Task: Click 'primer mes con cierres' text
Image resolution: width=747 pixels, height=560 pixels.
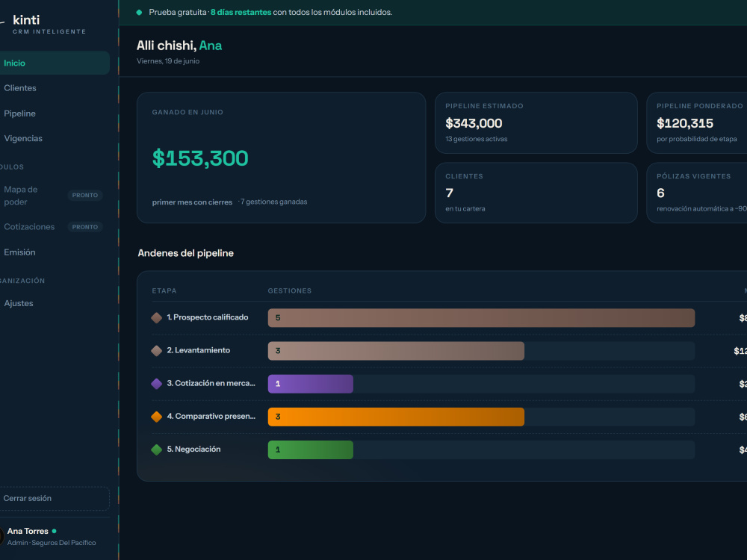Action: pos(192,202)
